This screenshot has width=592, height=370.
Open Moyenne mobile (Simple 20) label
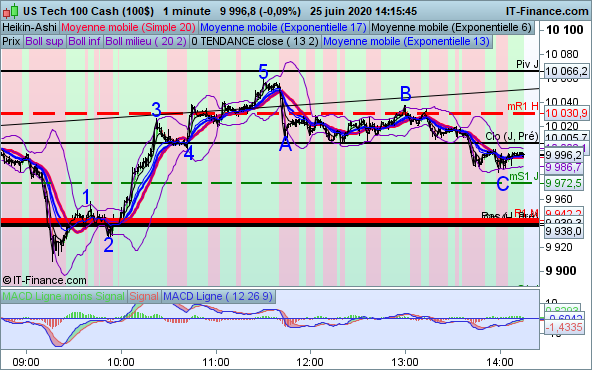(128, 28)
